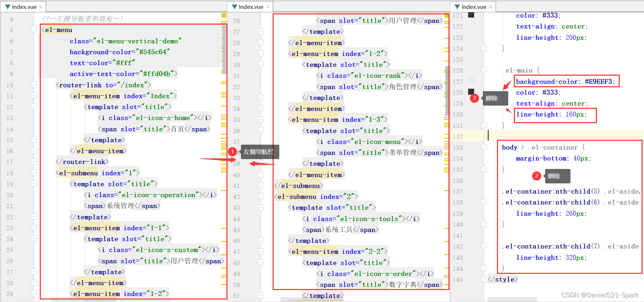Click the span text 角色管理 on line 32

click(x=403, y=87)
